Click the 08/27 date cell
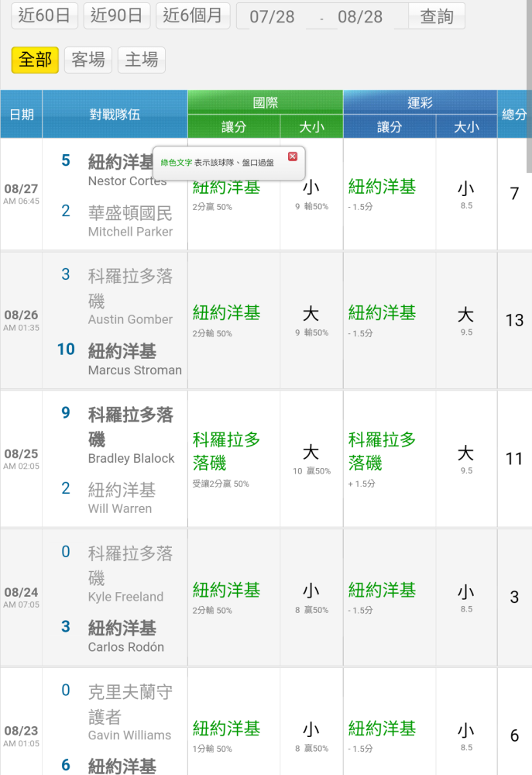532x775 pixels. (21, 194)
